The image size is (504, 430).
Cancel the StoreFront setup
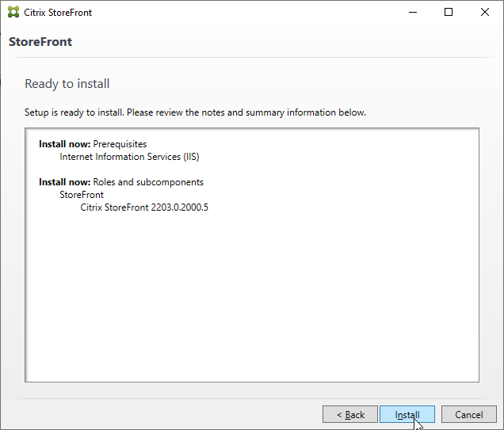(x=468, y=414)
